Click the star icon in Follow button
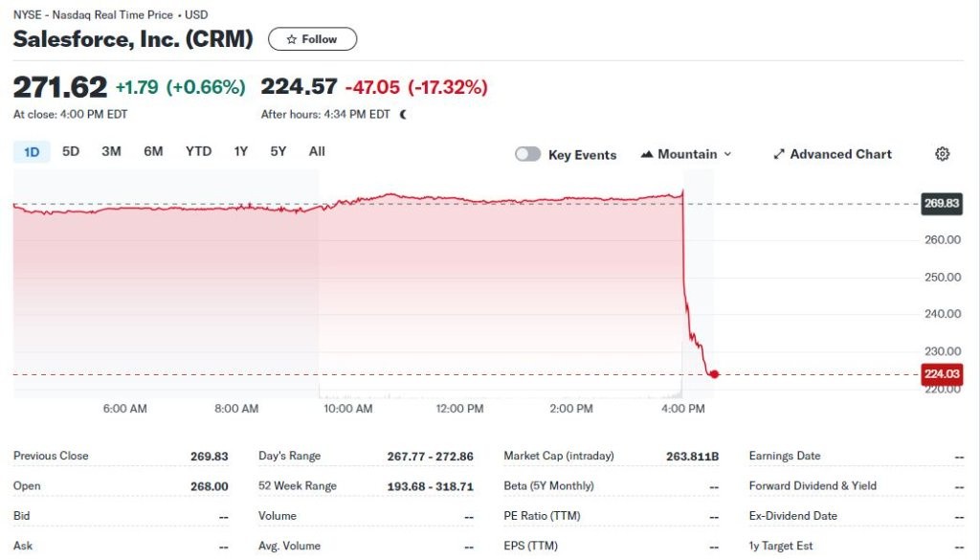Screen dimensions: 980x560 click(x=292, y=39)
